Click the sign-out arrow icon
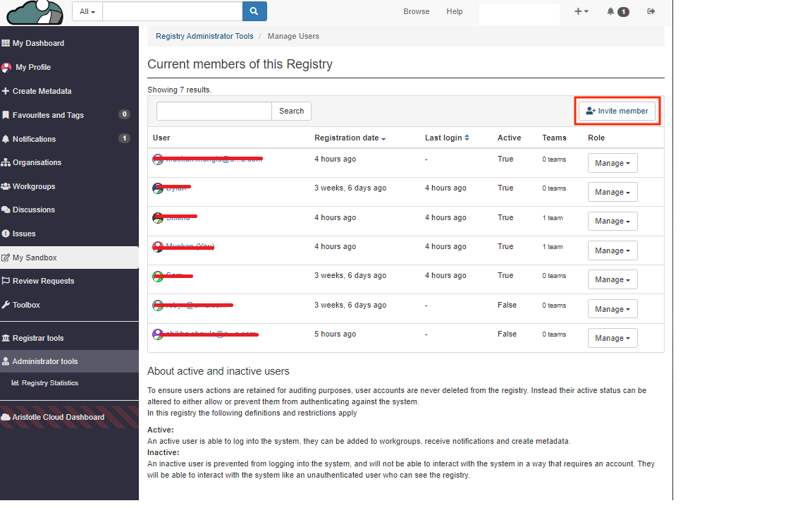The height and width of the screenshot is (508, 812). tap(651, 11)
